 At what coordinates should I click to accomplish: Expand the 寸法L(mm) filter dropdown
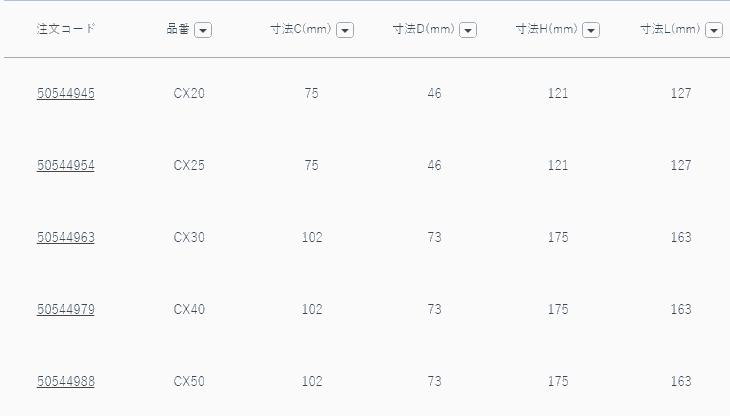point(714,30)
